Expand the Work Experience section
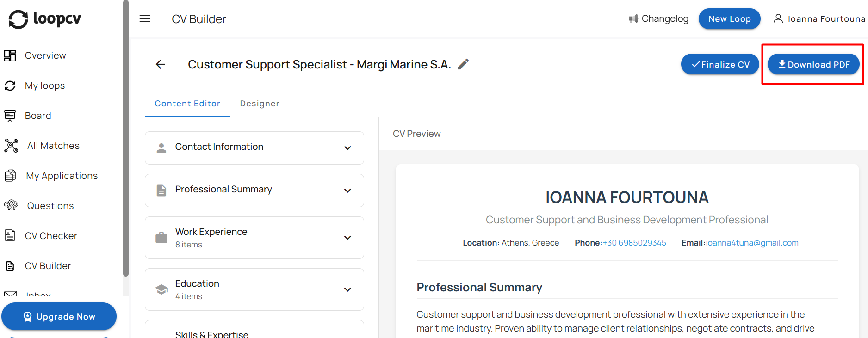Viewport: 868px width, 338px height. [x=254, y=238]
